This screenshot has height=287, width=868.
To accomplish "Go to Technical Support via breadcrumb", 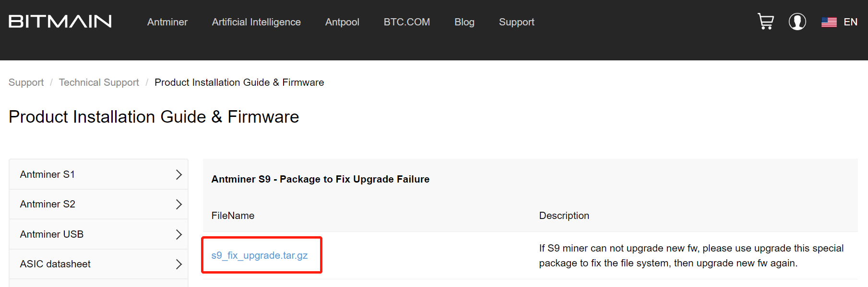I will coord(99,82).
